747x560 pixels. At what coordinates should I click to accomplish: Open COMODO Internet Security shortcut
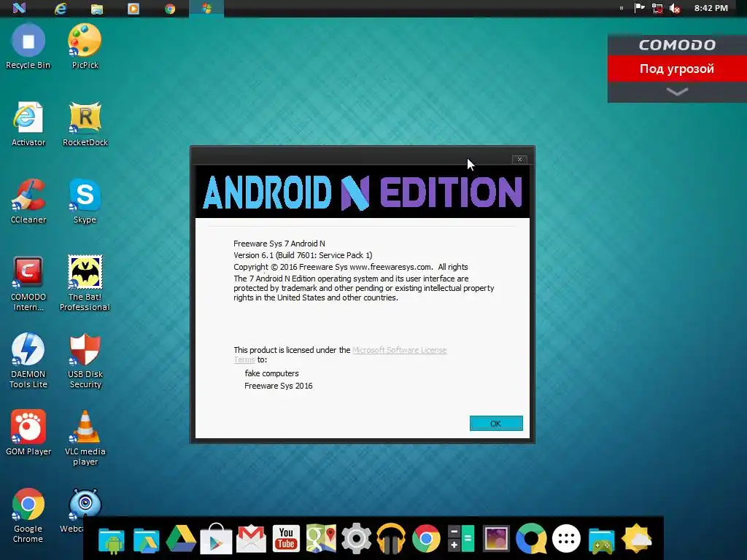click(x=28, y=284)
